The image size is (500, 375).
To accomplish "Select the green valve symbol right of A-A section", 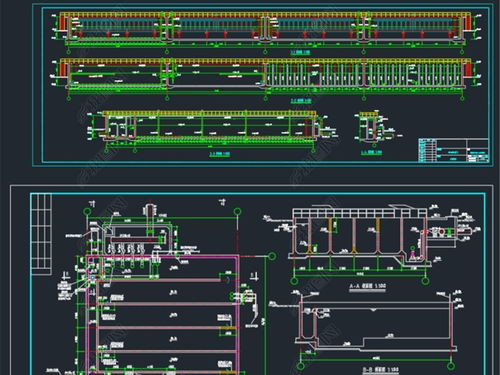I will coord(450,231).
